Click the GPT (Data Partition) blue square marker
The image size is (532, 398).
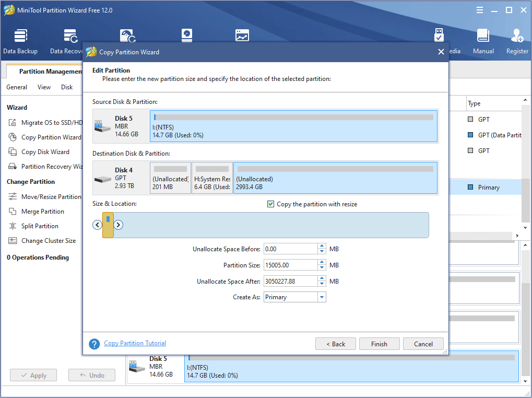[470, 135]
